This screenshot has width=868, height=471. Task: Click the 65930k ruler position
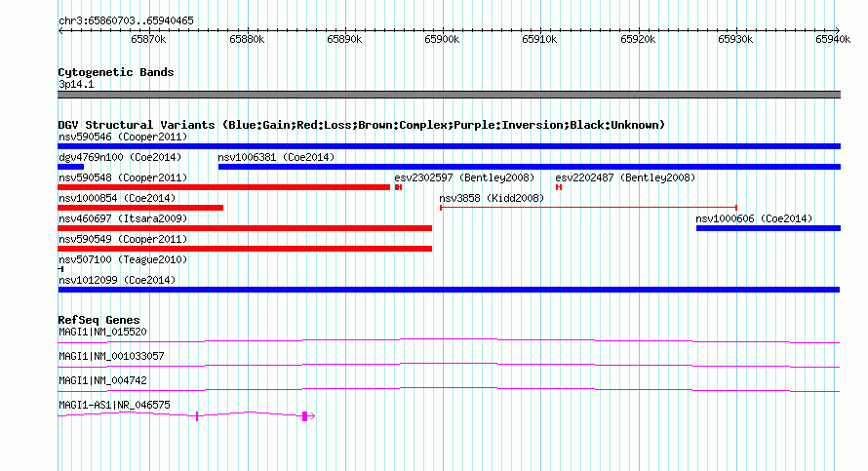(735, 39)
